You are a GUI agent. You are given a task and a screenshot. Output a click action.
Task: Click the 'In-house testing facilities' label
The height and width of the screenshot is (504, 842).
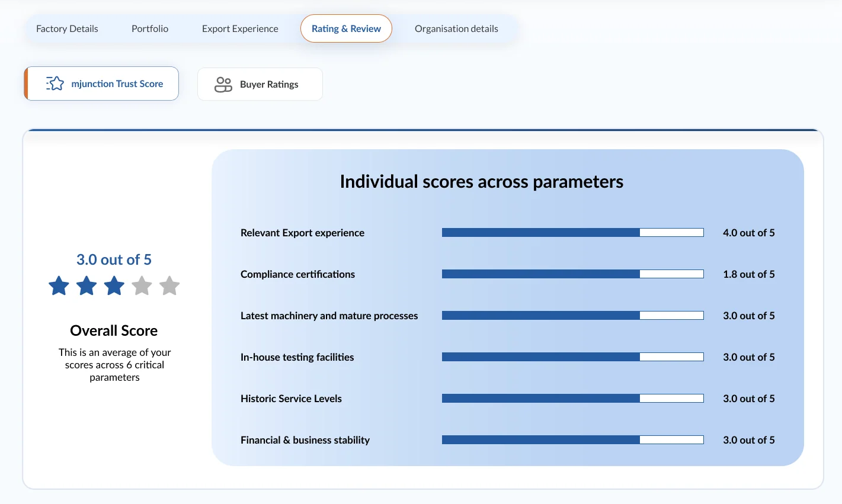tap(297, 357)
